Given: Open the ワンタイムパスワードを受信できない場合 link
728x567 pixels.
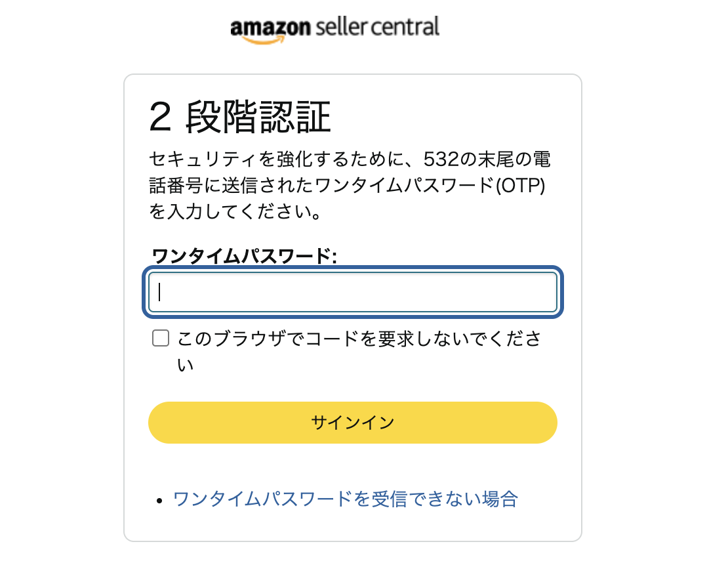Looking at the screenshot, I should 345,499.
